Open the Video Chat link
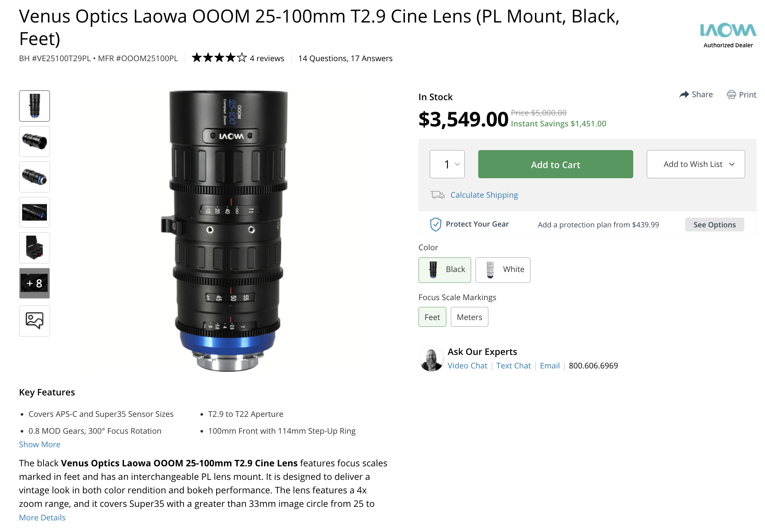The width and height of the screenshot is (765, 532). 467,366
